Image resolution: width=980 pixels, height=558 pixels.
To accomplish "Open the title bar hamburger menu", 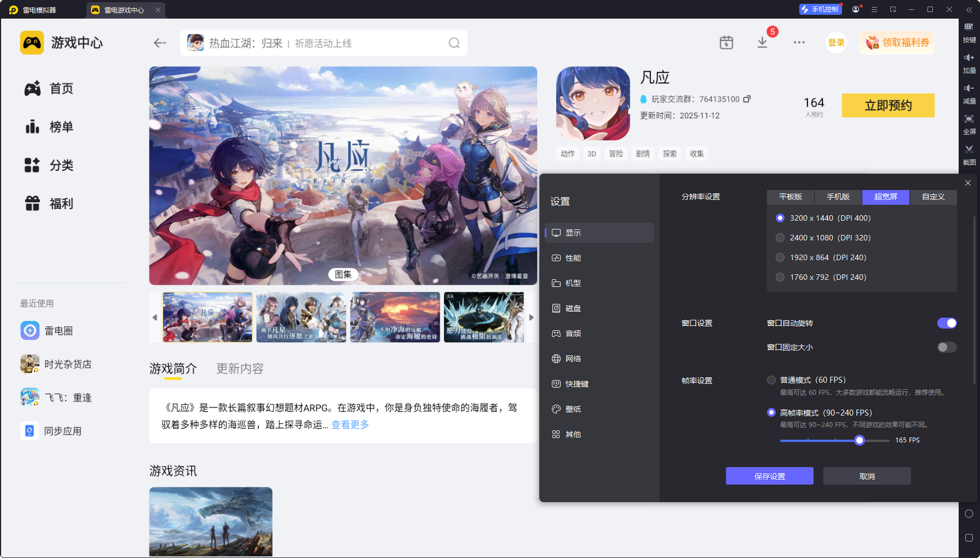I will (874, 9).
